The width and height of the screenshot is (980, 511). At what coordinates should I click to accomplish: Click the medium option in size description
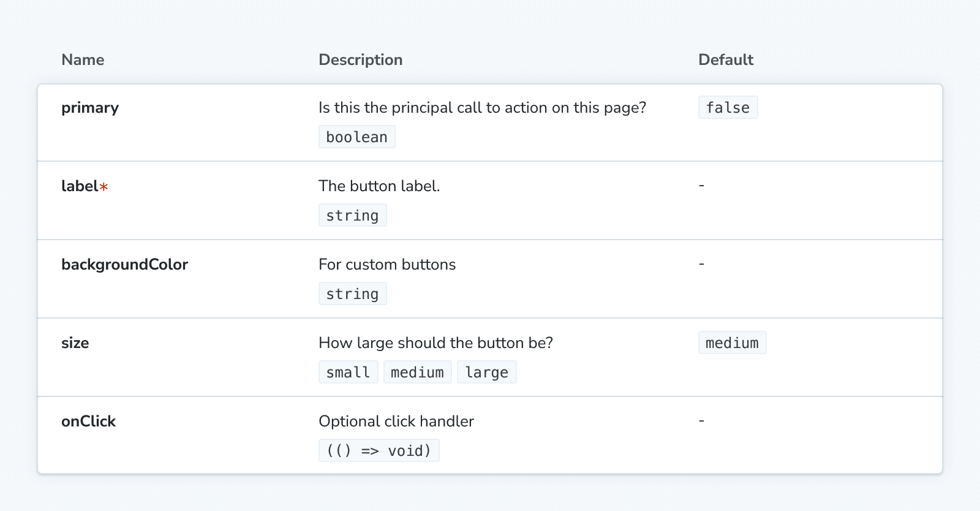(x=417, y=372)
